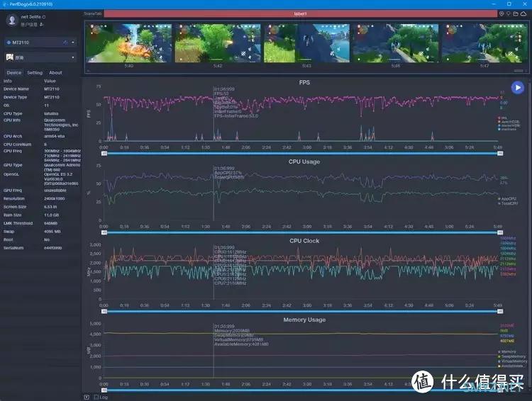Click the Screen Size value 6.53 in
Image resolution: width=532 pixels, height=401 pixels.
pyautogui.click(x=50, y=207)
